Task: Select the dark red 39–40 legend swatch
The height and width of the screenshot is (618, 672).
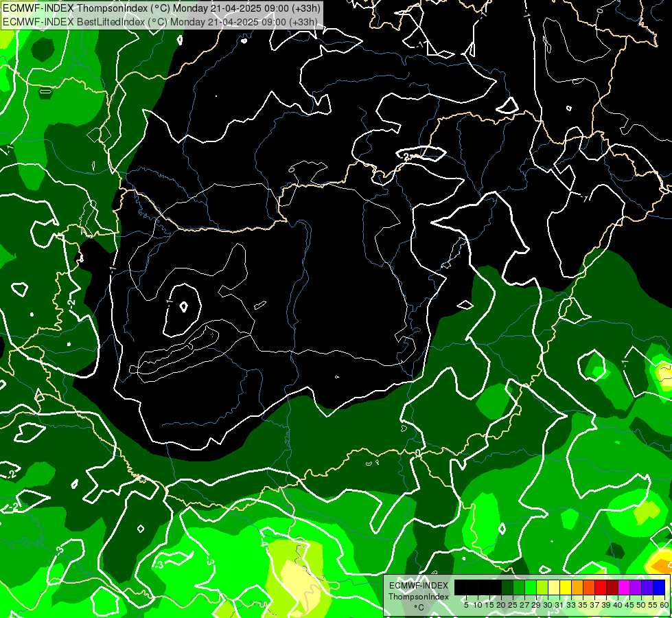Action: (x=612, y=588)
